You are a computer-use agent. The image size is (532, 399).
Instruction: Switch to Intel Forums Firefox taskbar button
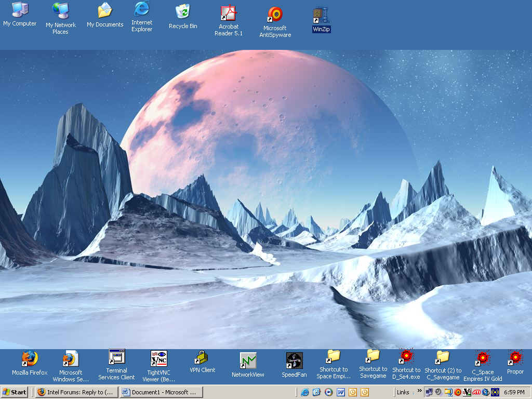click(75, 392)
